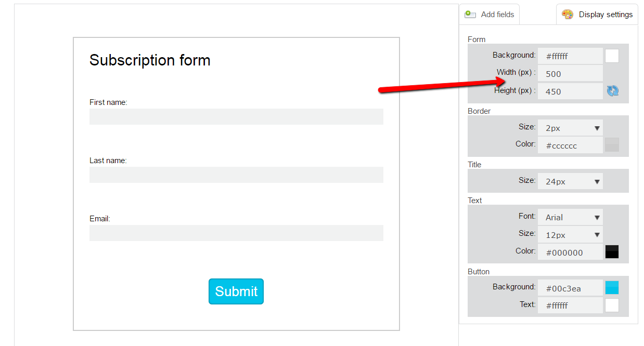
Task: Select the white Form Background color swatch
Action: pyautogui.click(x=612, y=55)
